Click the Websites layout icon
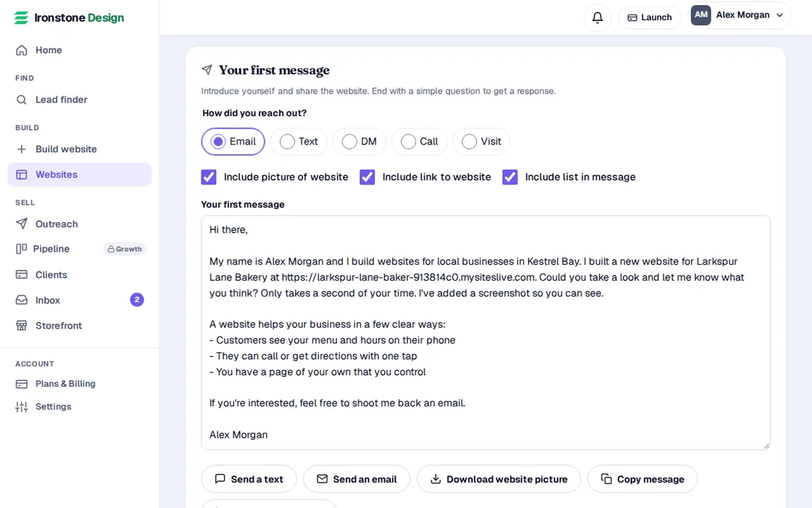 tap(21, 175)
